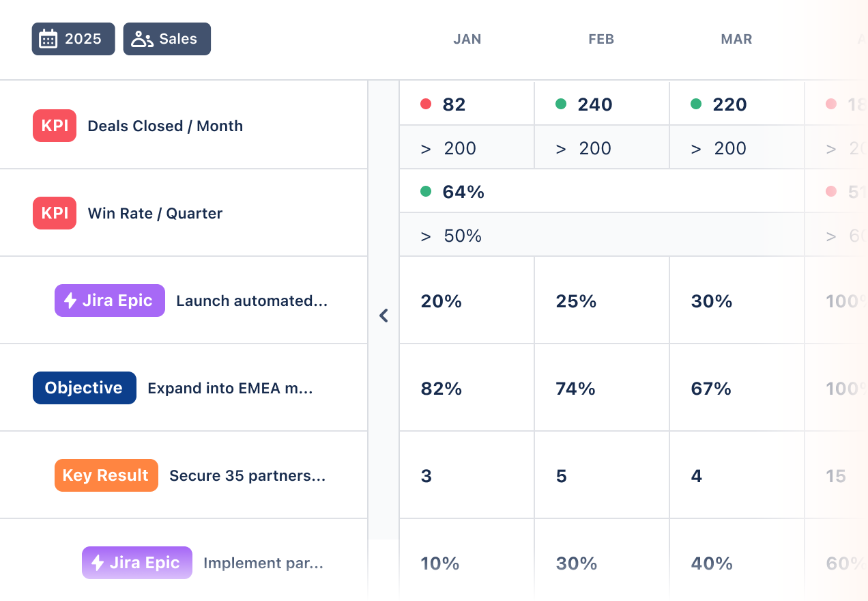This screenshot has height=601, width=868.
Task: Select the Deals Closed value 240
Action: pos(595,104)
